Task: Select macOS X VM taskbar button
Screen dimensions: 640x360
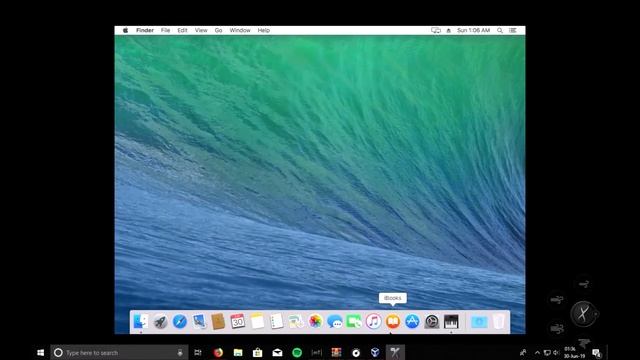Action: pos(395,353)
